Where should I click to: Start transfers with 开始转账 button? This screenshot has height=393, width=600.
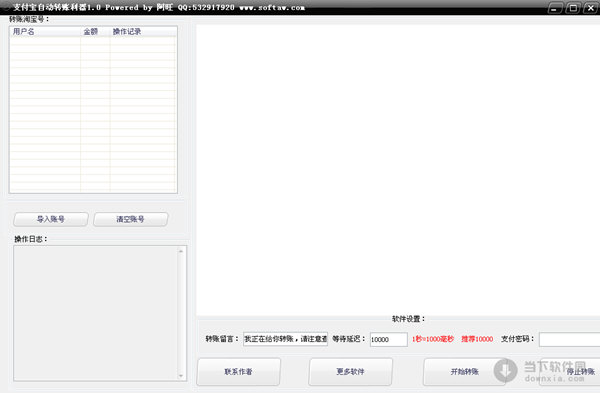click(465, 372)
